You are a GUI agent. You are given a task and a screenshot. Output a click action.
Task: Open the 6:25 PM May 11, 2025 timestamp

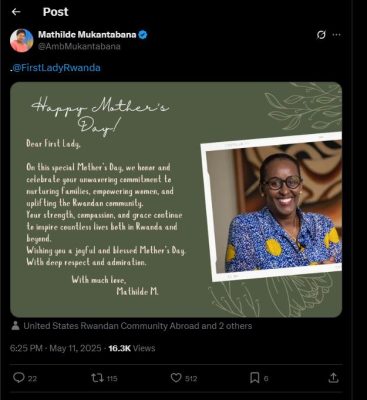click(x=56, y=348)
